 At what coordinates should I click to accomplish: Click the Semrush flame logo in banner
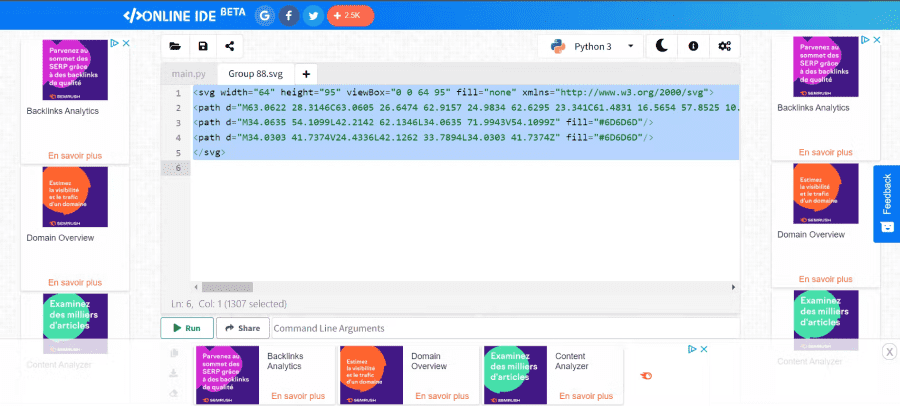[646, 376]
